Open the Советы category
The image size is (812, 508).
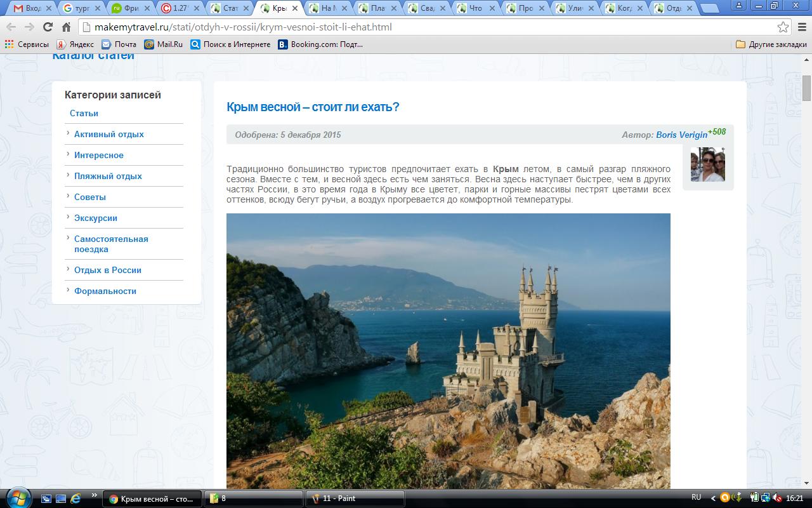[x=90, y=197]
